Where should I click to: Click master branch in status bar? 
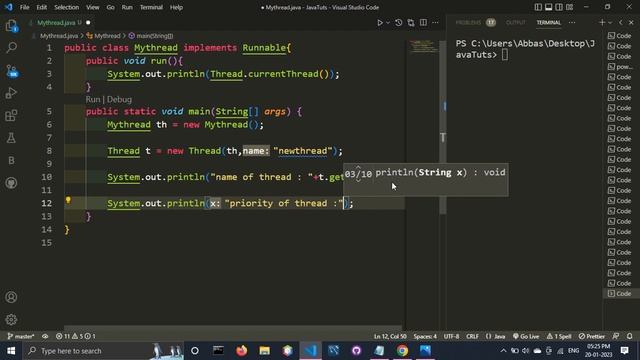pyautogui.click(x=20, y=336)
